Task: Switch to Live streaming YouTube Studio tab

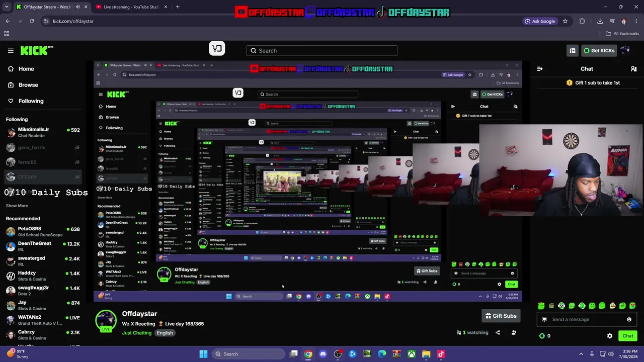Action: point(131,7)
